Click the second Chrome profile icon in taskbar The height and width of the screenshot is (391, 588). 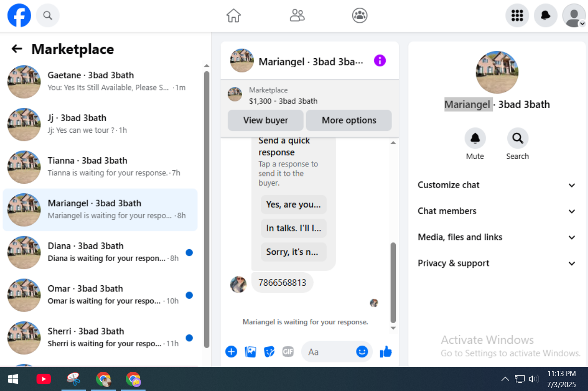pos(133,379)
